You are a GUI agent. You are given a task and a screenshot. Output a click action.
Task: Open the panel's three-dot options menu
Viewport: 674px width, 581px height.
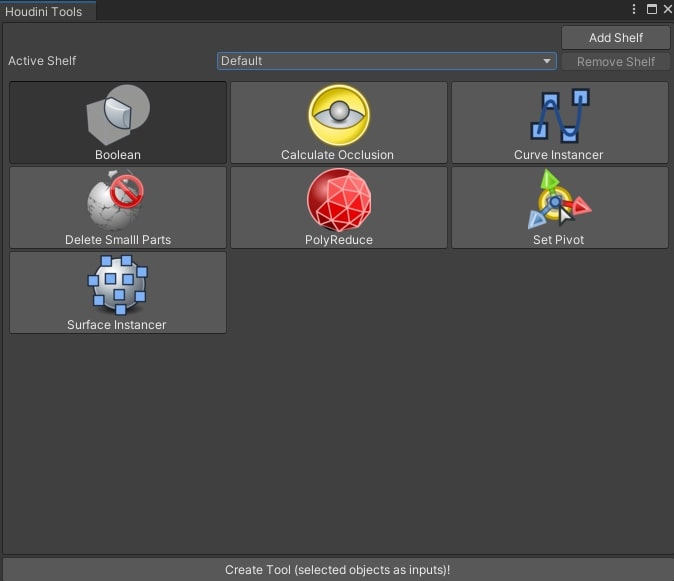click(633, 9)
